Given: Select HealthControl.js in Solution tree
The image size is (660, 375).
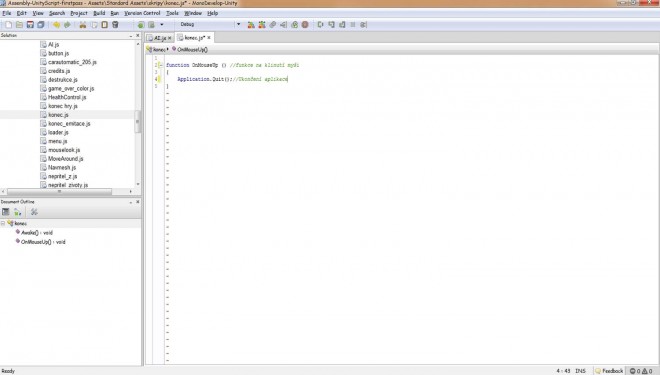Looking at the screenshot, I should [x=64, y=97].
